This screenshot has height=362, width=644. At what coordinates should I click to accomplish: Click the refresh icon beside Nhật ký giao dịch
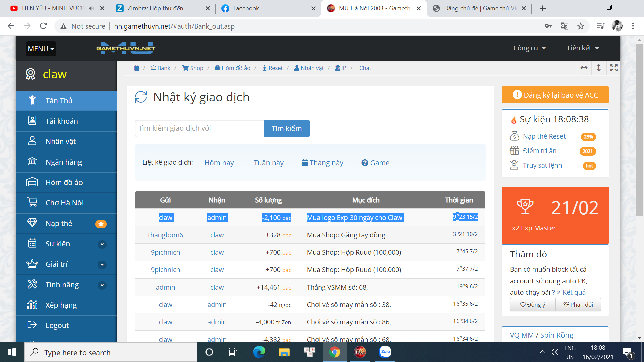(141, 97)
